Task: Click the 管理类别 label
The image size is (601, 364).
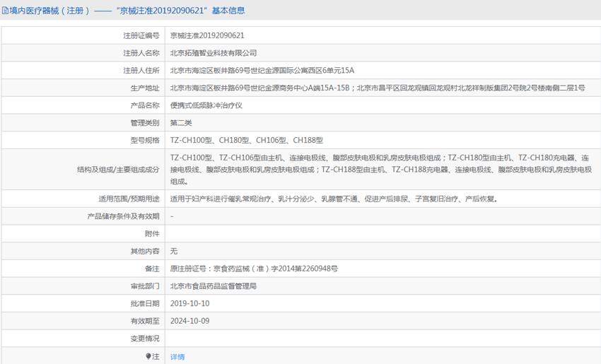Action: 145,123
